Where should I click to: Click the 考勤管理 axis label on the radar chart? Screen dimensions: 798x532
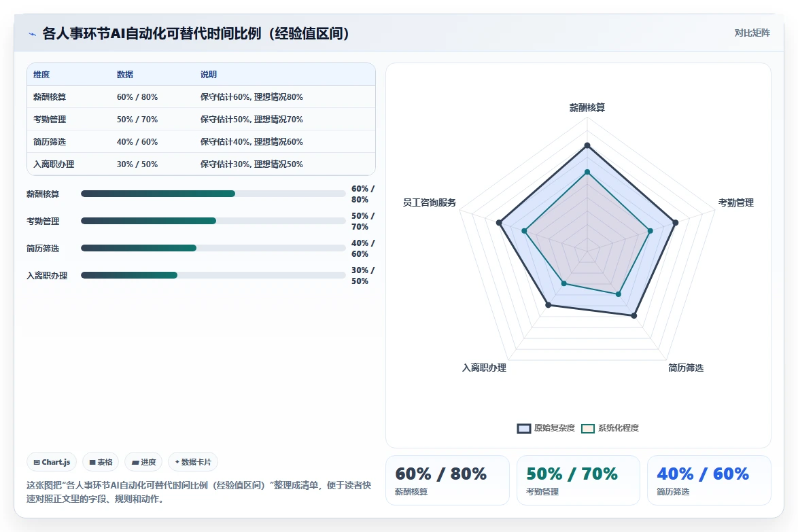click(736, 202)
